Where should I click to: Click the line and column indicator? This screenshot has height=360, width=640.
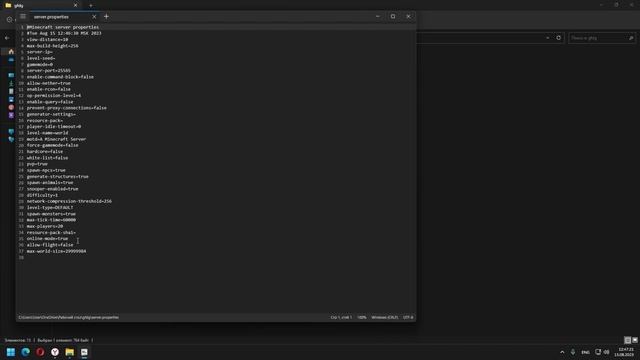coord(341,317)
